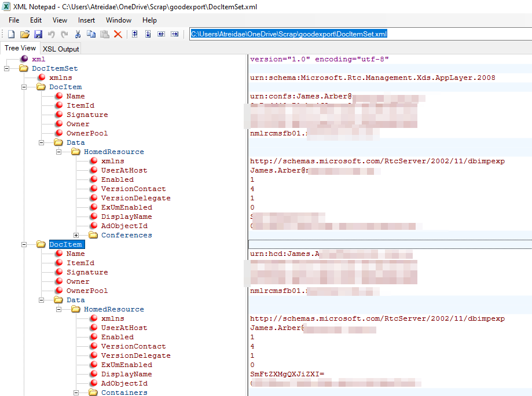Collapse the Containers node

click(x=76, y=393)
